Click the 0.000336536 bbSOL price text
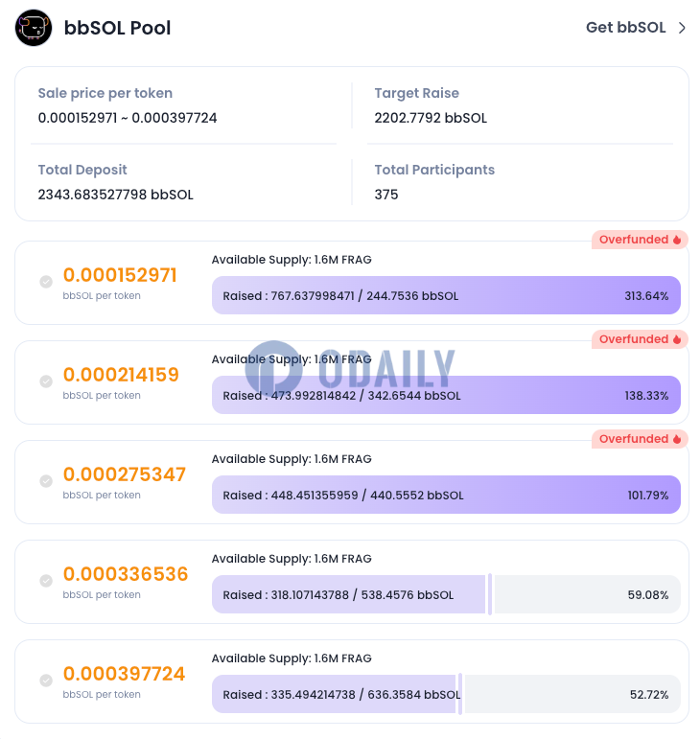This screenshot has height=739, width=700. coord(126,574)
